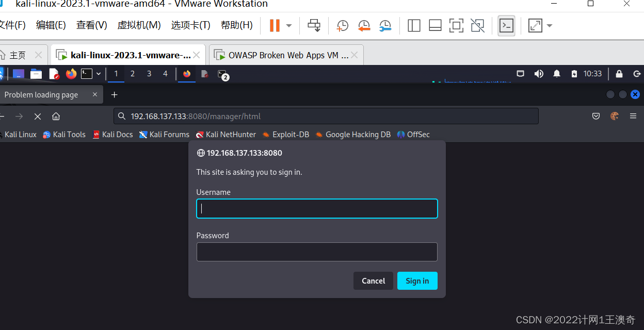Take a VM snapshot
The height and width of the screenshot is (330, 644).
342,25
